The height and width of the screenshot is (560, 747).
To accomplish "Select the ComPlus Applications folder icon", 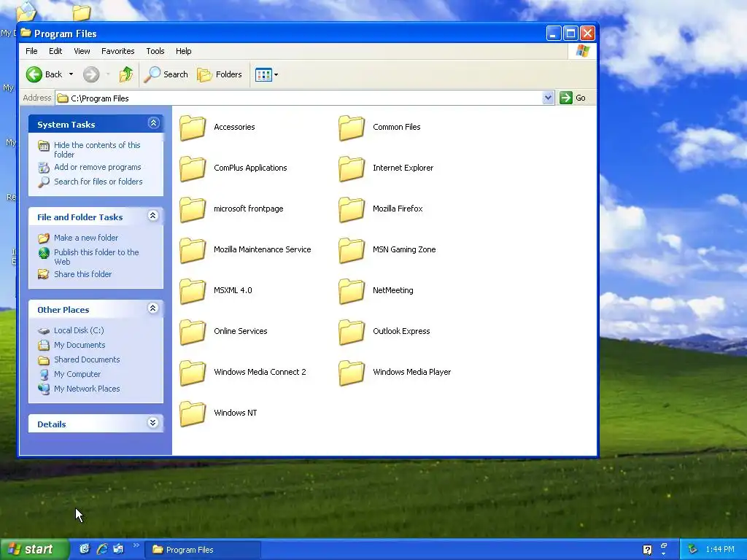I will coord(193,168).
